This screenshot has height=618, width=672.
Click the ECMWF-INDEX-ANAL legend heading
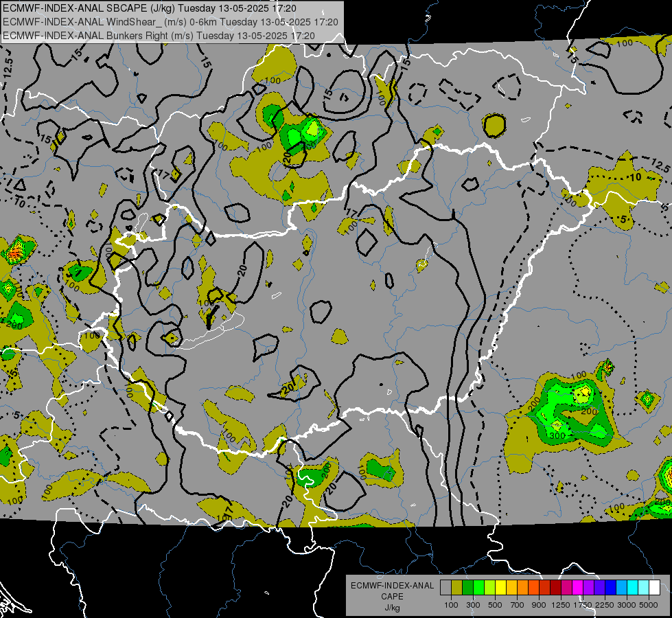coord(392,586)
